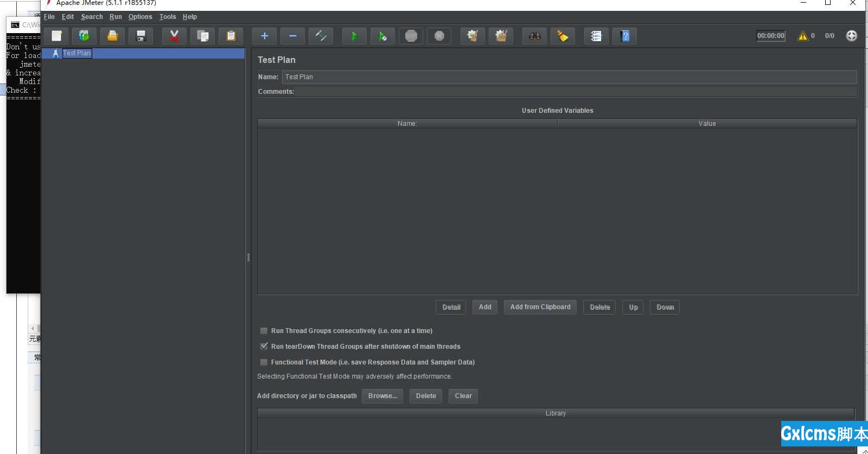This screenshot has width=868, height=454.
Task: Enable Functional Test Mode checkbox
Action: [264, 362]
